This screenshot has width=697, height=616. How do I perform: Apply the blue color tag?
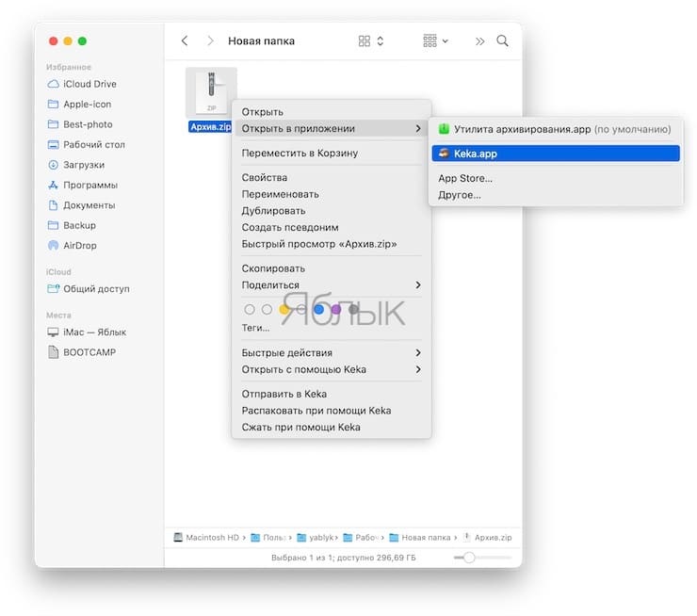pos(318,309)
